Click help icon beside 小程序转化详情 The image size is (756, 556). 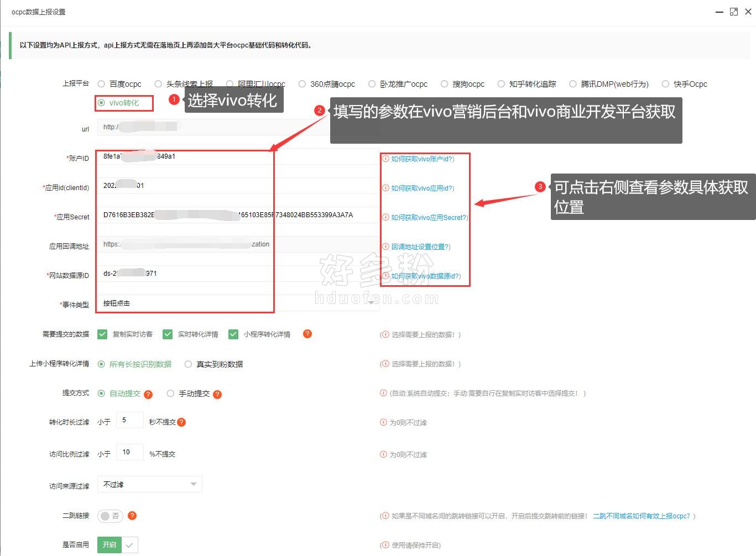(307, 334)
